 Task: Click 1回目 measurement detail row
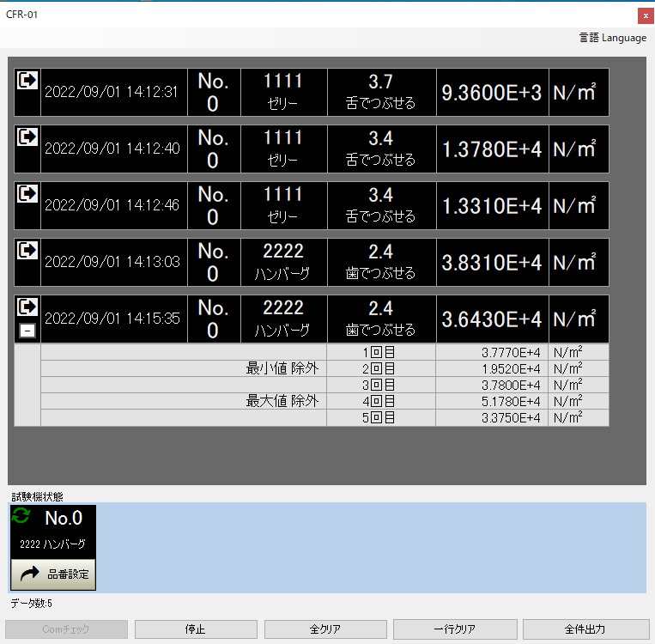click(x=324, y=352)
